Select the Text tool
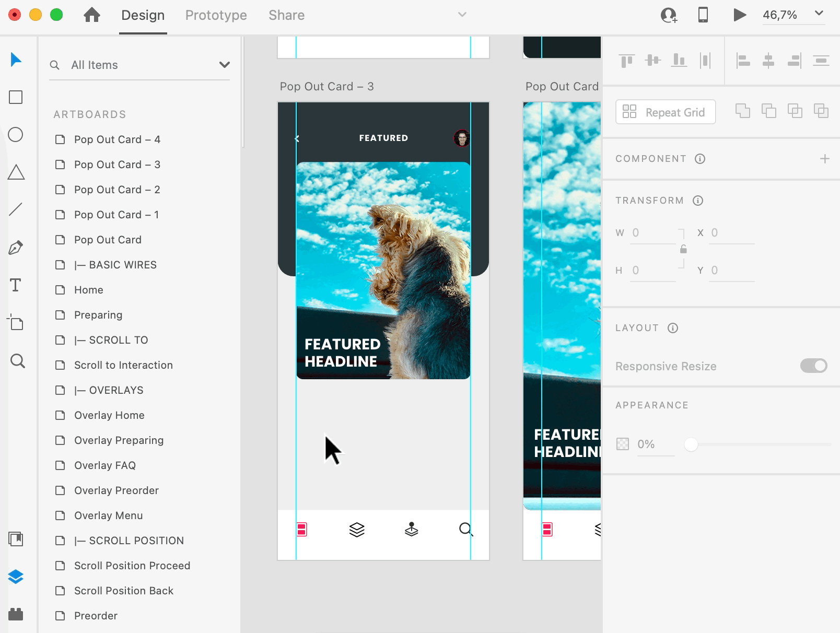The width and height of the screenshot is (840, 633). coord(16,285)
